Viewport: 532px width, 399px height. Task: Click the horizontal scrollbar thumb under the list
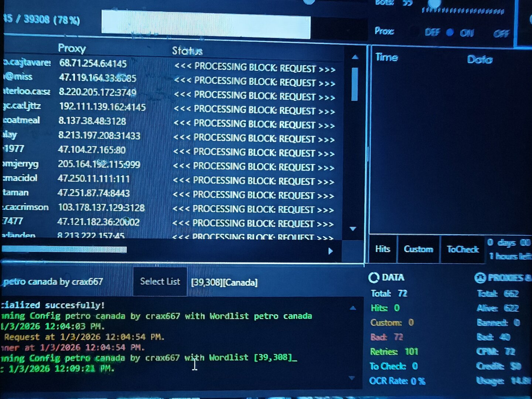pyautogui.click(x=65, y=250)
